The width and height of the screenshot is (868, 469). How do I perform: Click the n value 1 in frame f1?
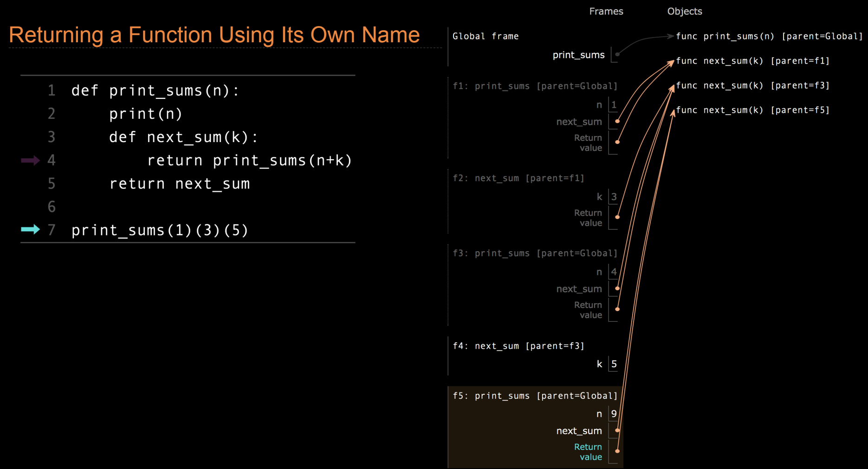coord(614,105)
